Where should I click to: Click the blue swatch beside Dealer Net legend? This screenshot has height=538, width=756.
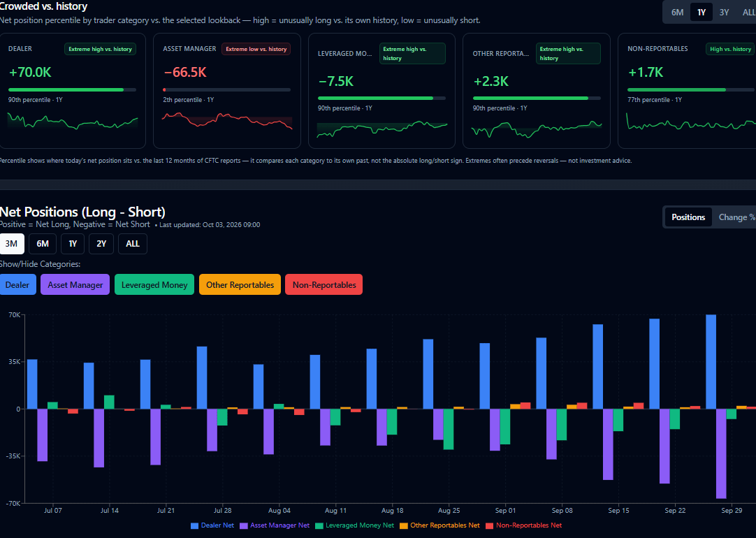195,525
